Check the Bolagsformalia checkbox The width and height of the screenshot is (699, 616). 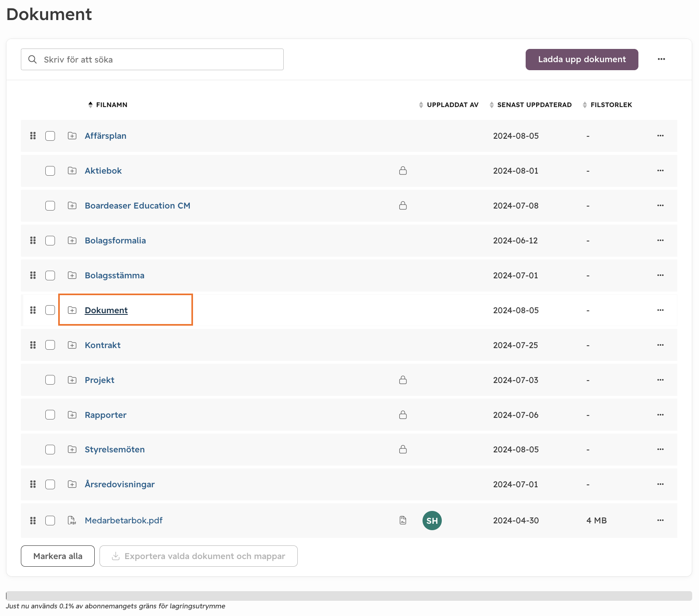coord(50,241)
